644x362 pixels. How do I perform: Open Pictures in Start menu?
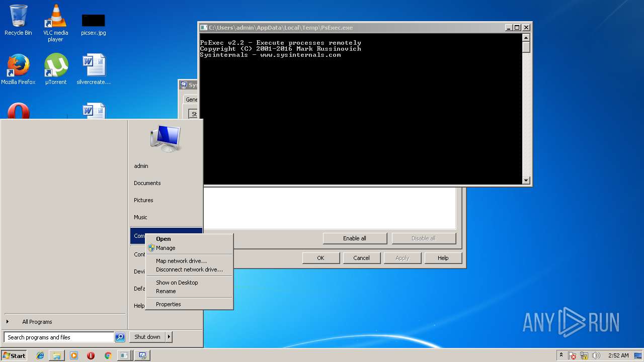click(x=166, y=200)
